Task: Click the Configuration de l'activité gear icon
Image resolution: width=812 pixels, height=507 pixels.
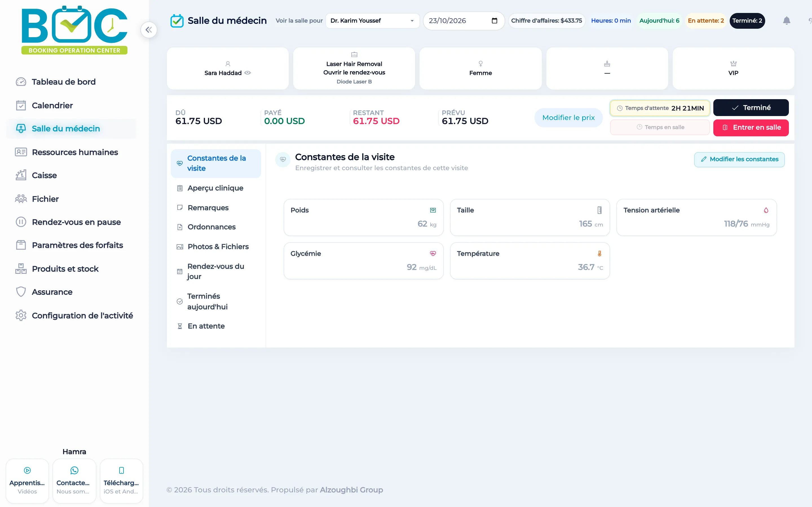Action: click(x=21, y=315)
